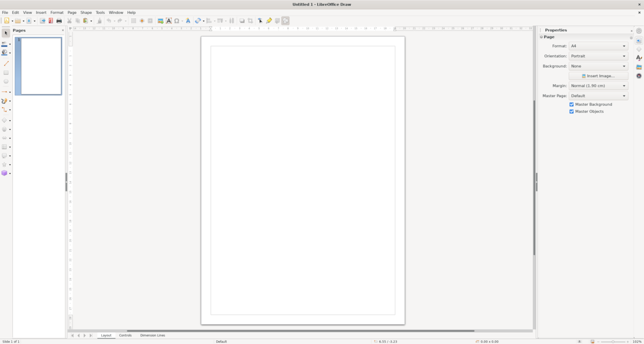Adjust the zoom slider
This screenshot has height=344, width=644.
pyautogui.click(x=613, y=341)
